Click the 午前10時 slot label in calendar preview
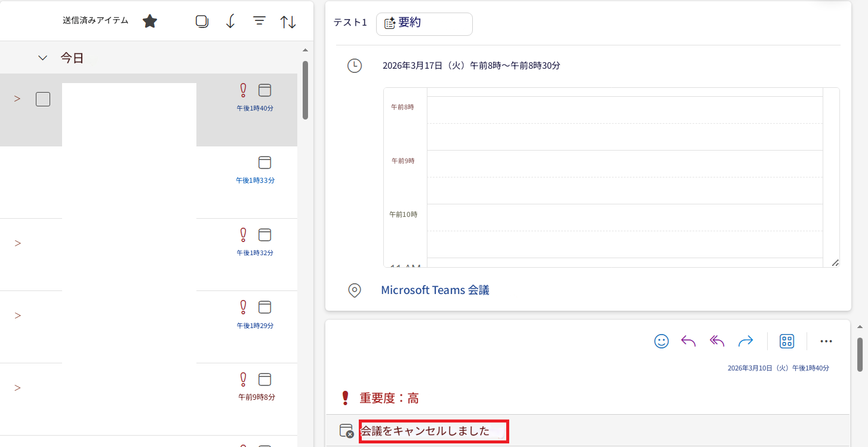Viewport: 868px width, 447px height. point(404,214)
